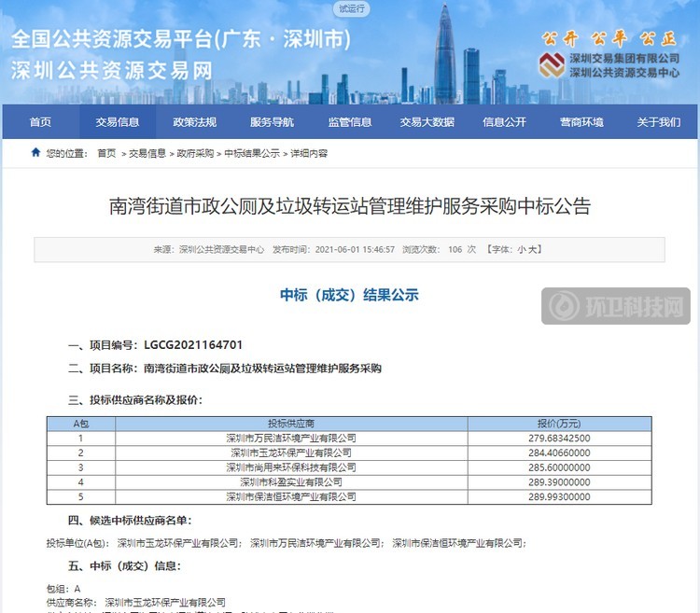Select the 信息公开 menu item
The image size is (700, 613).
pyautogui.click(x=504, y=122)
